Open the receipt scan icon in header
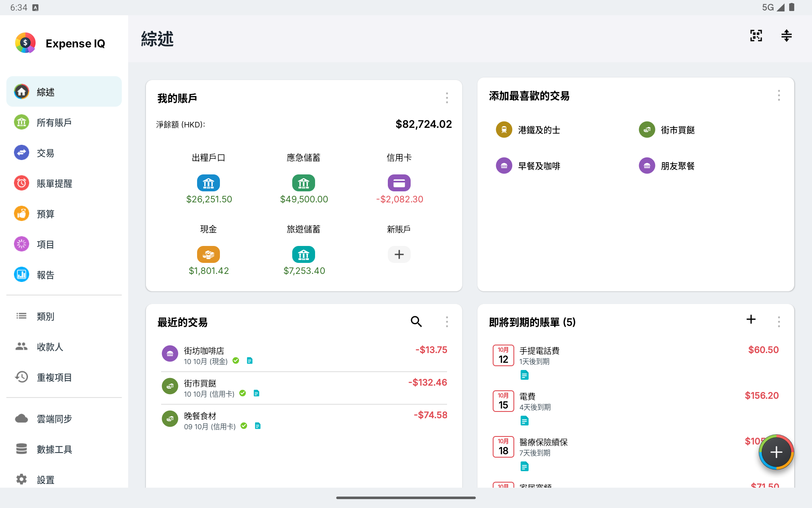This screenshot has height=508, width=812. click(x=756, y=36)
